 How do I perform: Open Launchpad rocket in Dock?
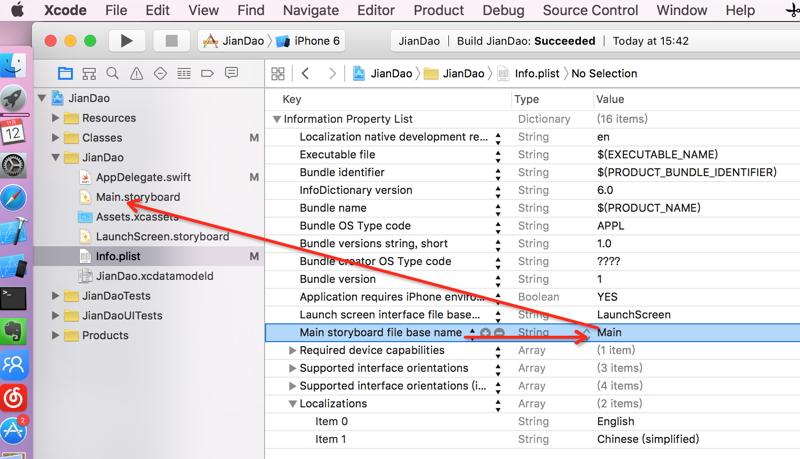tap(13, 98)
